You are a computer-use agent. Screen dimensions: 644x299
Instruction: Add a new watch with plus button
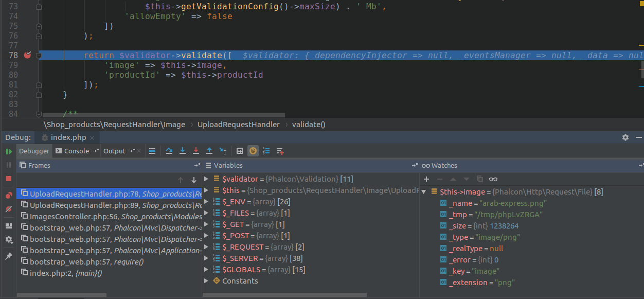pyautogui.click(x=426, y=179)
